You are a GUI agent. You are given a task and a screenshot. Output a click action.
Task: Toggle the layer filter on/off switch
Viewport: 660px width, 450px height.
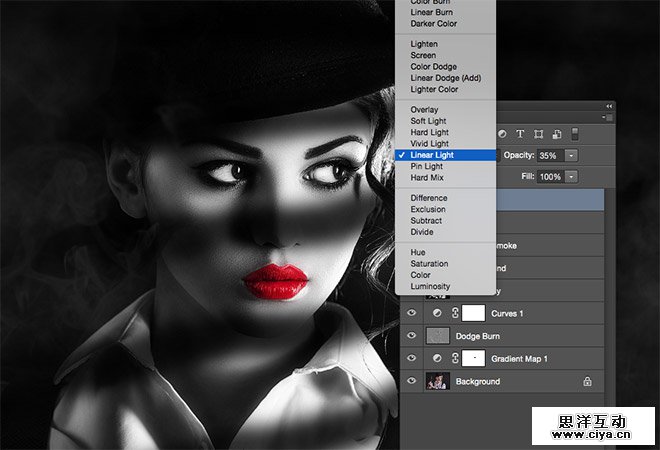(575, 134)
